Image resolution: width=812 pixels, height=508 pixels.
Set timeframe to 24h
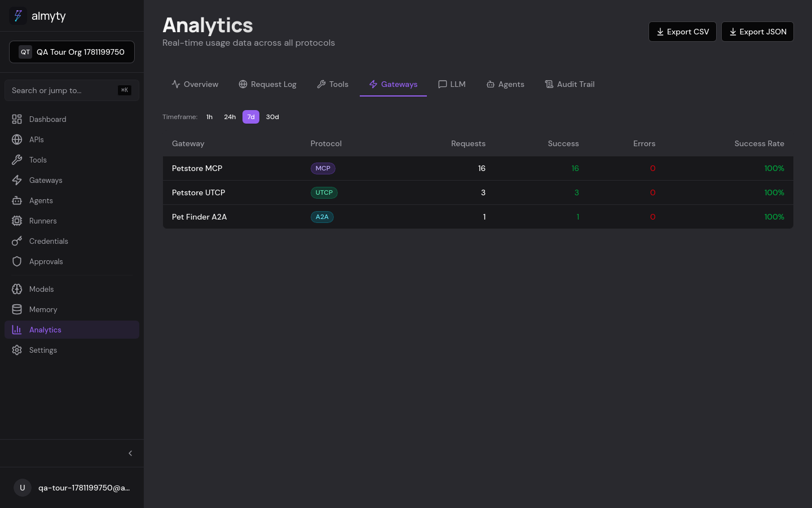pyautogui.click(x=230, y=117)
